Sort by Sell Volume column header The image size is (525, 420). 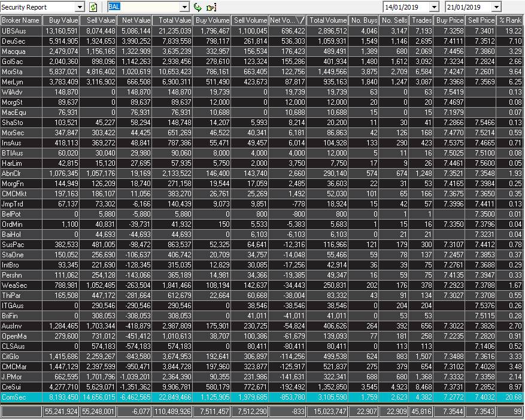(250, 20)
